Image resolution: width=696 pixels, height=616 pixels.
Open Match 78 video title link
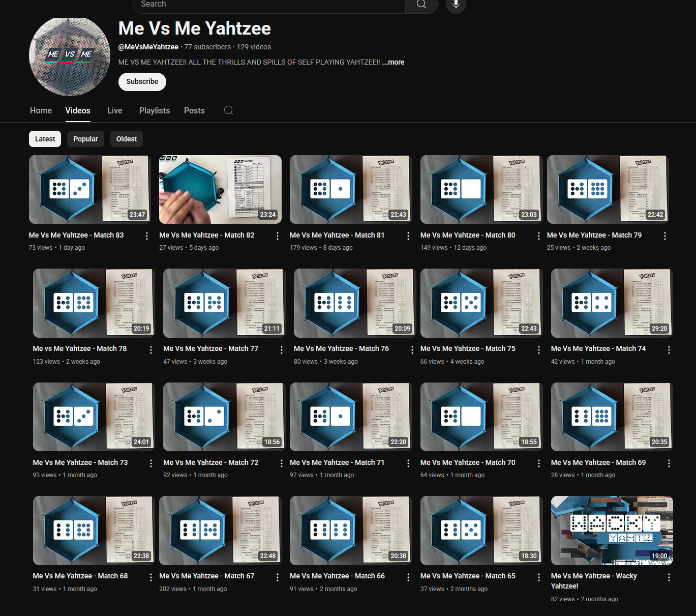pos(80,348)
